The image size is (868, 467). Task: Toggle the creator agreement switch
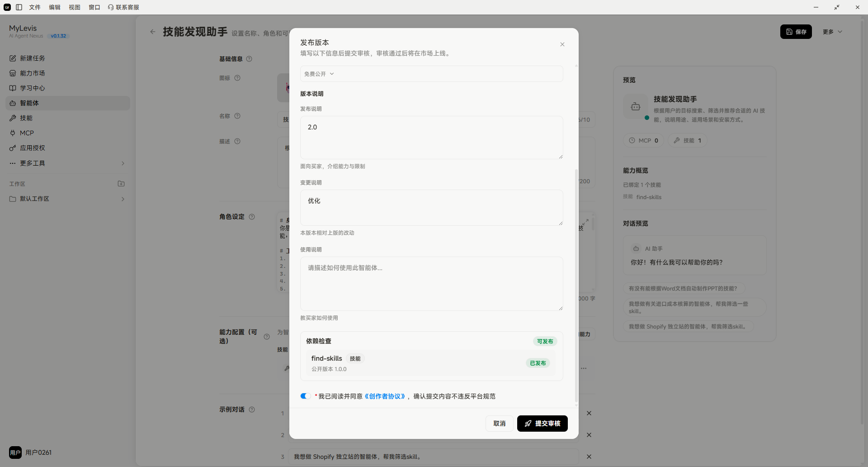point(306,396)
